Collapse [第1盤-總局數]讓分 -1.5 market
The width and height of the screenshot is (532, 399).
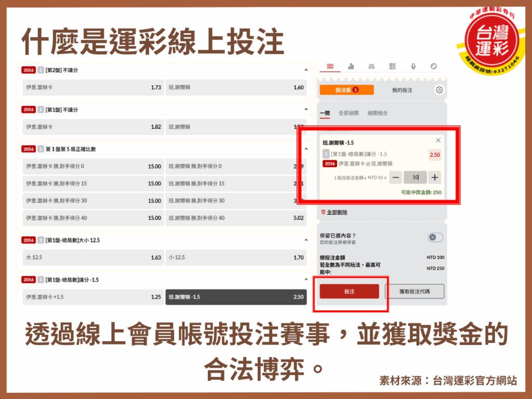tap(306, 280)
